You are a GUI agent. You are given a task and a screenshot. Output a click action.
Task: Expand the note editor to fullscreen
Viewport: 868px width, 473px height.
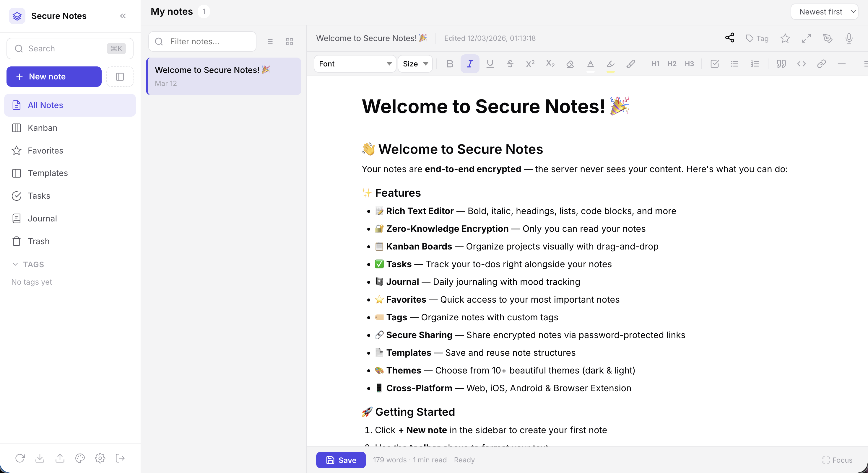click(806, 38)
